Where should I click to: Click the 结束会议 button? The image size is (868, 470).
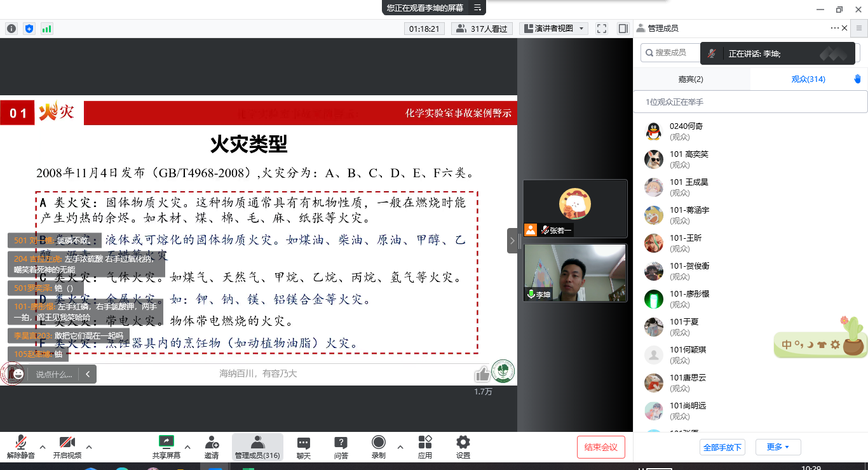[600, 447]
